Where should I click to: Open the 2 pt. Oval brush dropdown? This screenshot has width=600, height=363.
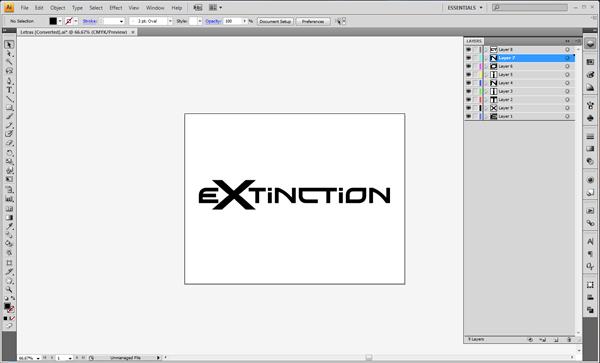point(170,21)
